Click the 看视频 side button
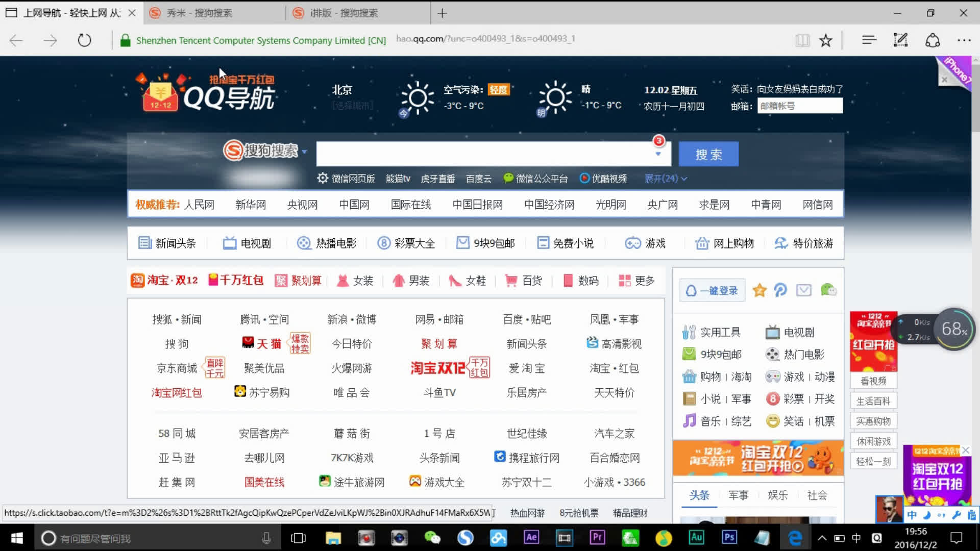The width and height of the screenshot is (980, 551). click(x=873, y=381)
